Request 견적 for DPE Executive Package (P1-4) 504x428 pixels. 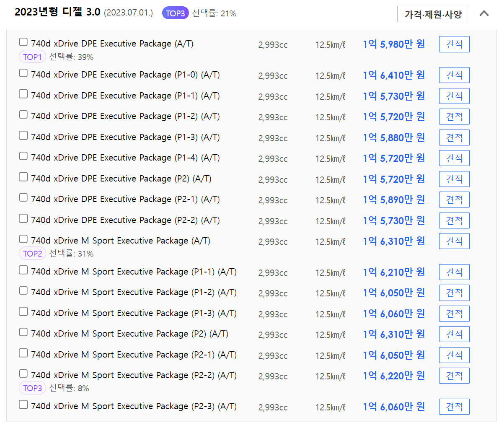[454, 158]
